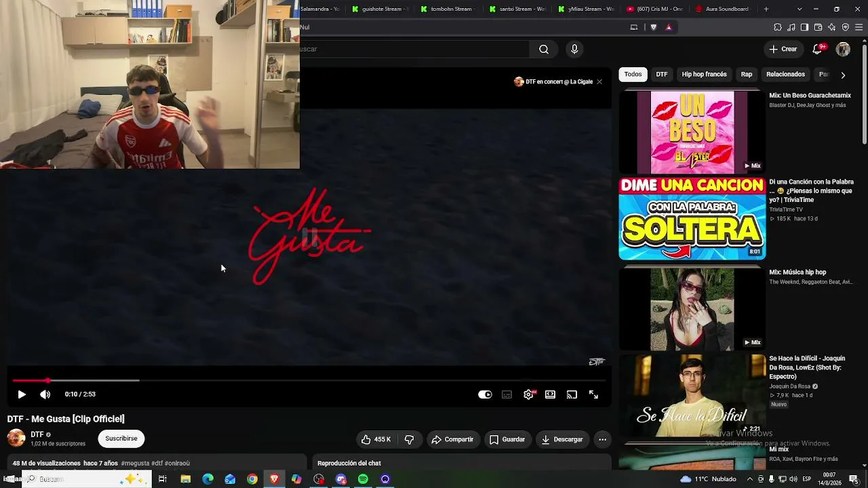Screen dimensions: 868x488
Task: Open the tab search dropdown arrow
Action: [x=800, y=9]
